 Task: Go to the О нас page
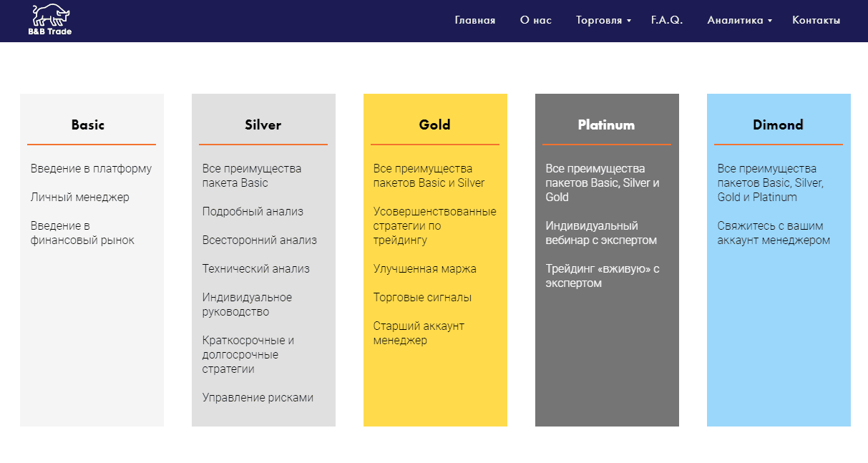coord(535,20)
